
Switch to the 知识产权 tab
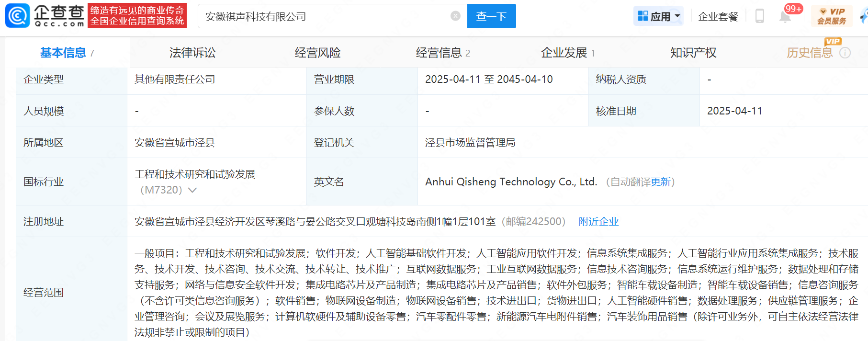(x=693, y=53)
